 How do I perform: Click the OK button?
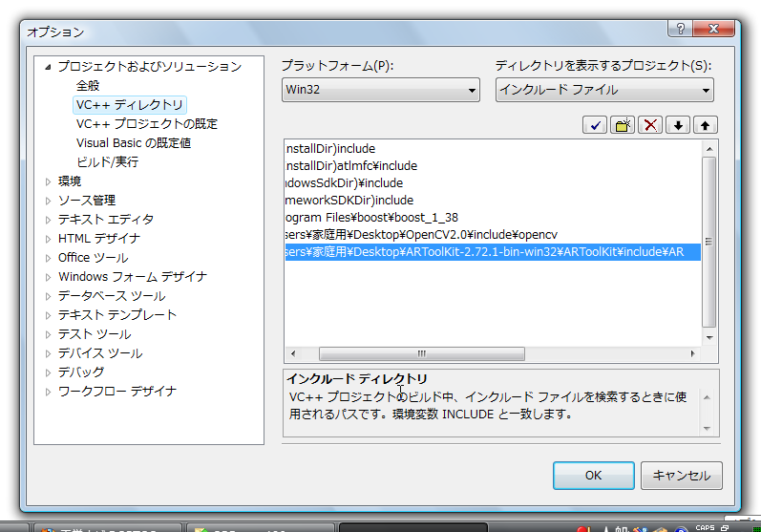[593, 475]
